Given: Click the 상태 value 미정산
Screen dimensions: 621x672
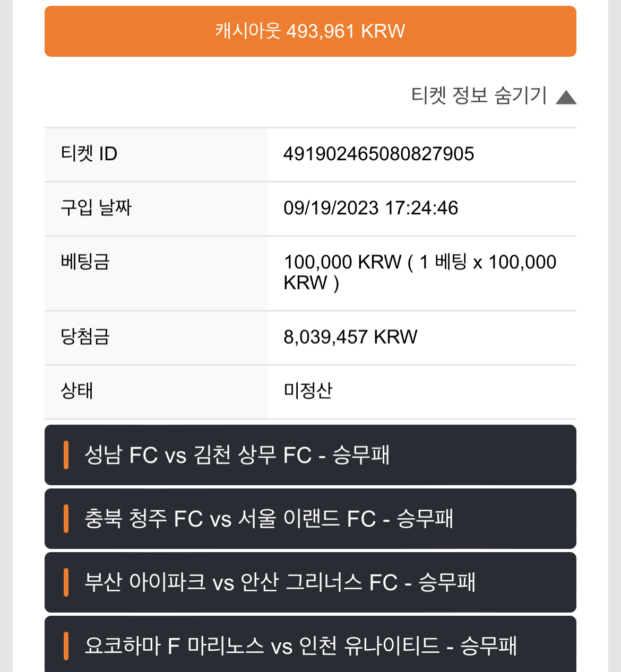Looking at the screenshot, I should point(308,391).
